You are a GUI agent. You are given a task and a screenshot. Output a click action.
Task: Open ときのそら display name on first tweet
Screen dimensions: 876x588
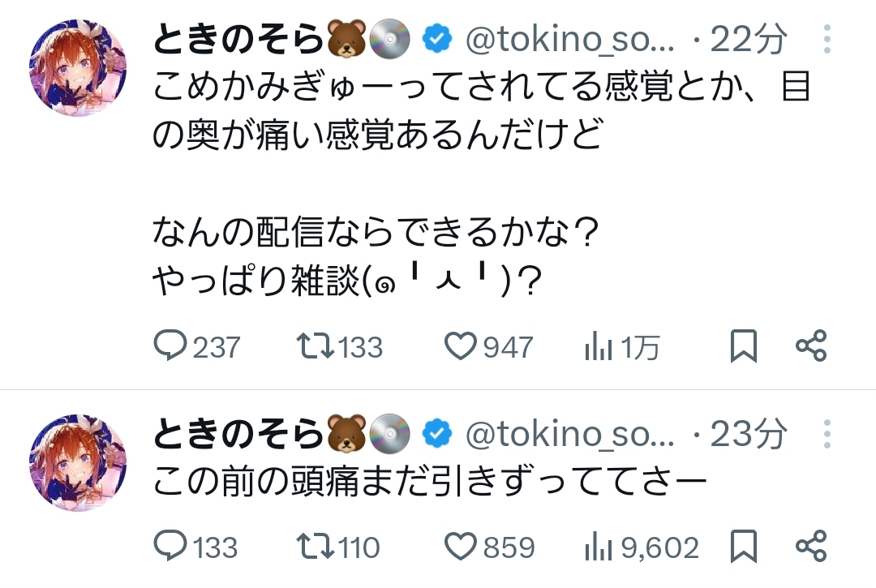click(x=239, y=39)
